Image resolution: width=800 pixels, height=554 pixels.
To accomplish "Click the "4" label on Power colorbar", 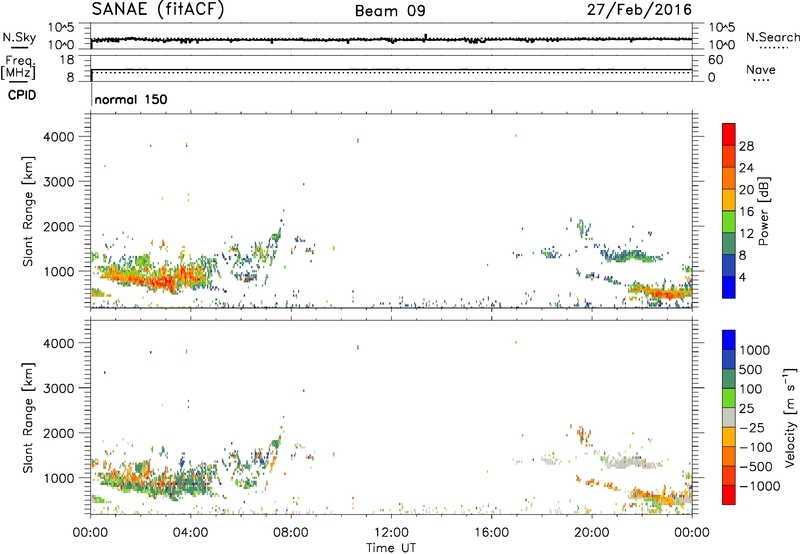I will point(742,278).
